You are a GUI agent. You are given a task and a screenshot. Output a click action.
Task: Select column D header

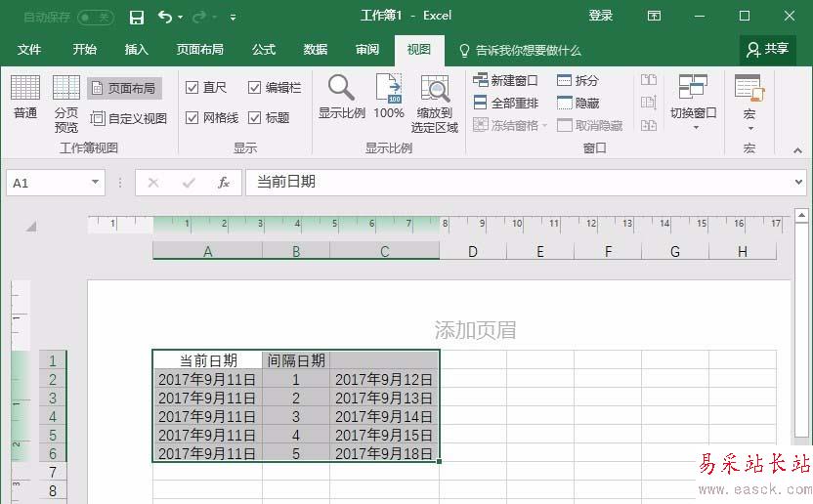point(473,251)
